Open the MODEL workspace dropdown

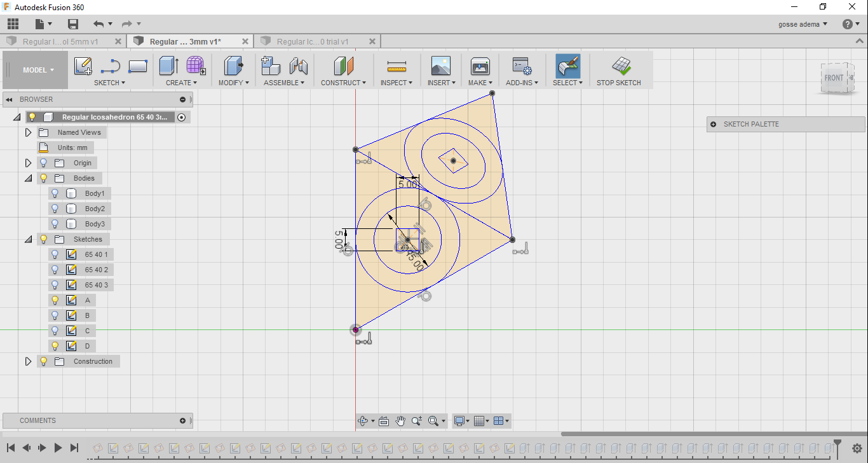(x=38, y=70)
